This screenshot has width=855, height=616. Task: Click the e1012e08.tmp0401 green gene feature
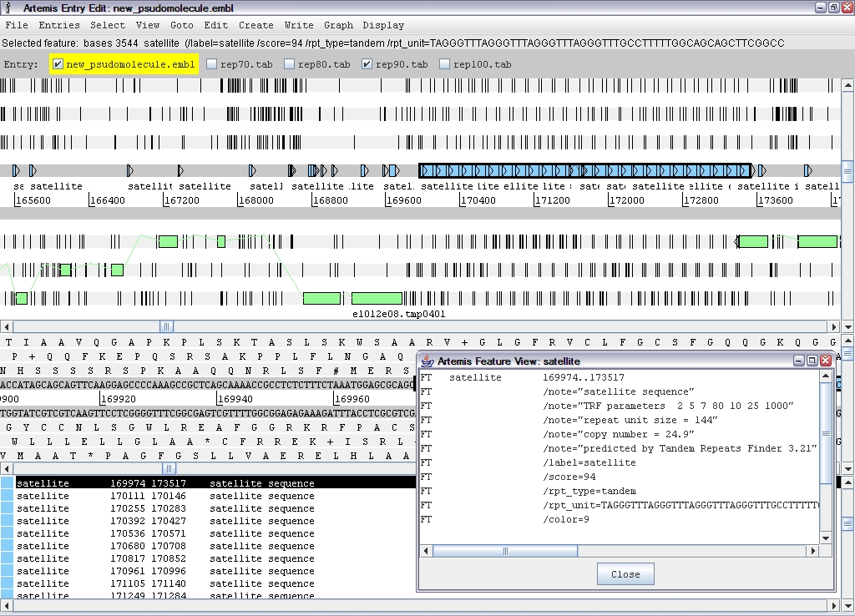[377, 298]
